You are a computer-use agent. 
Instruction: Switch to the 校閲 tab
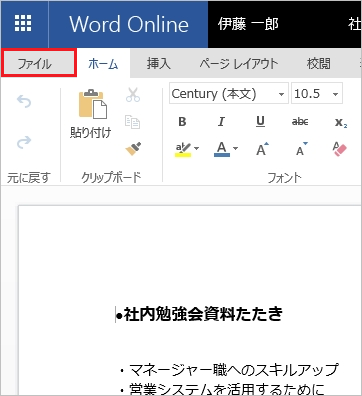(319, 63)
